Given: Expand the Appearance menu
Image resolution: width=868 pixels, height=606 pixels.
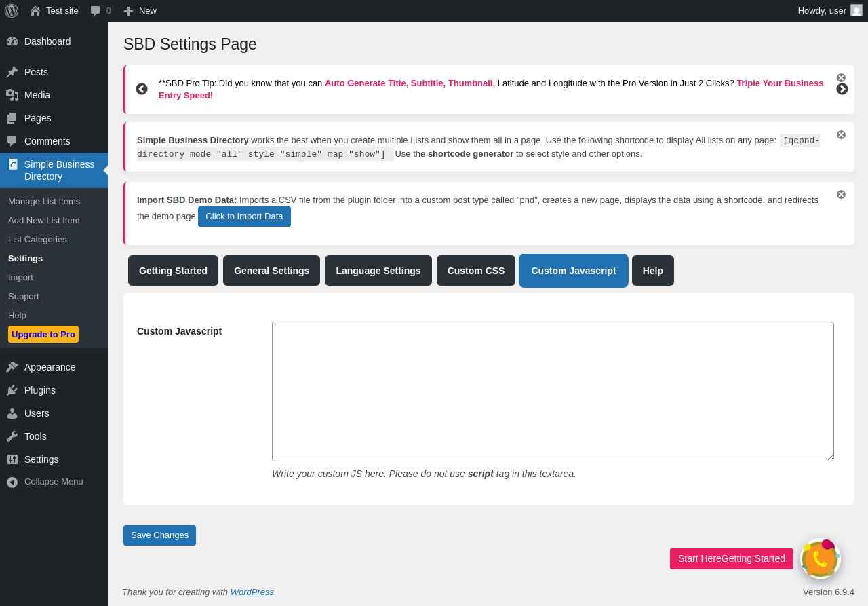Looking at the screenshot, I should coord(50,367).
